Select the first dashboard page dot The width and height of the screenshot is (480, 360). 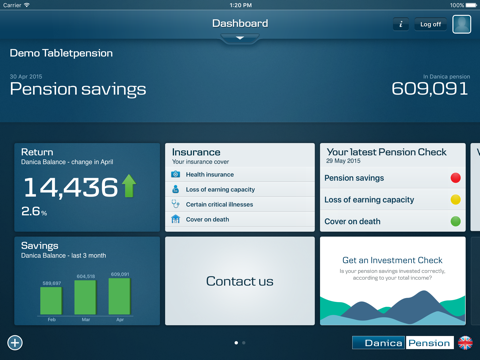(x=236, y=343)
